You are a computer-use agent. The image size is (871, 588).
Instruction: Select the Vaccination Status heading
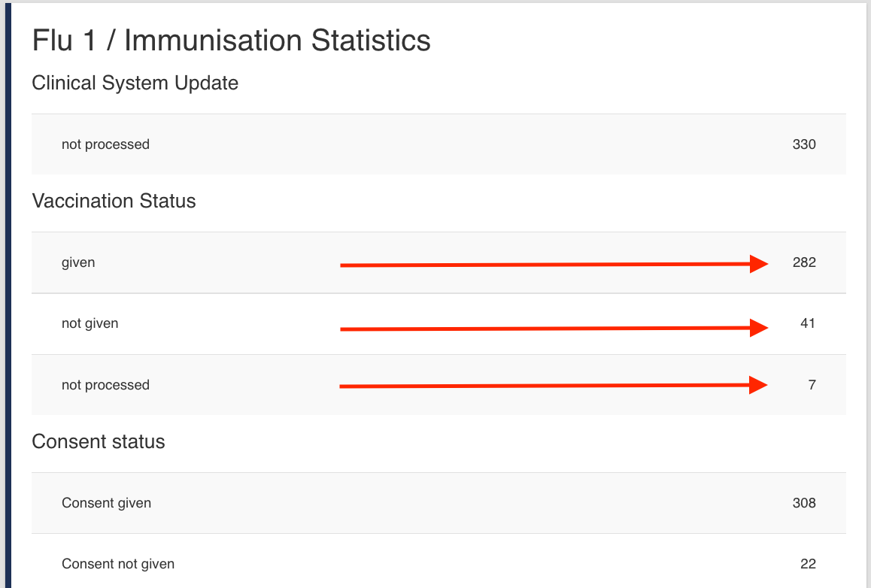tap(114, 201)
